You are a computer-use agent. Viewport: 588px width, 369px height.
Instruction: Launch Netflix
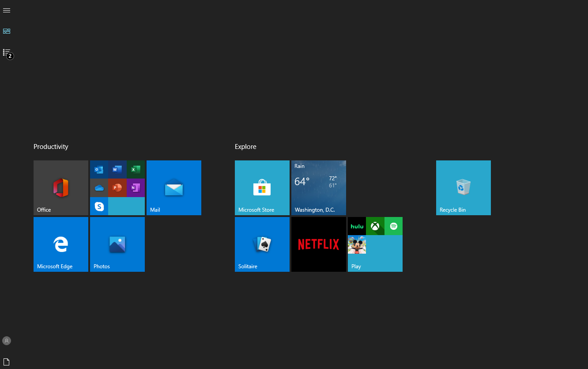(x=318, y=244)
